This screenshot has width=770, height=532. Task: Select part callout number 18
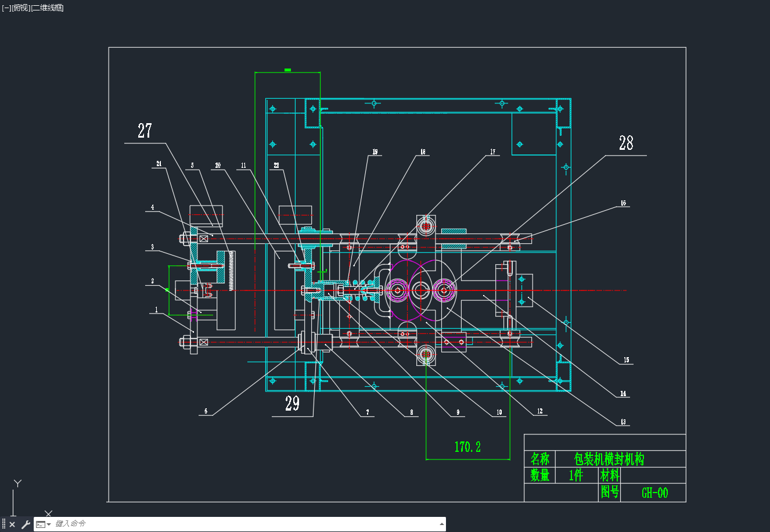coord(423,152)
